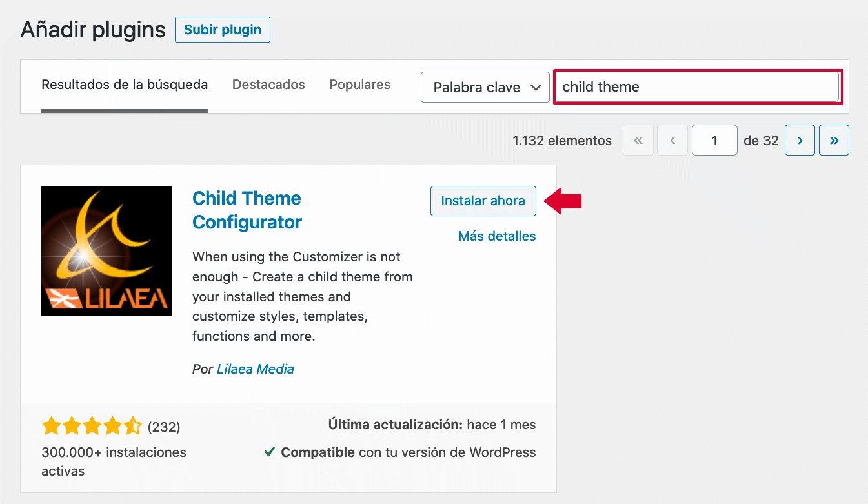The image size is (868, 504).
Task: Click the previous page arrow
Action: [x=672, y=140]
